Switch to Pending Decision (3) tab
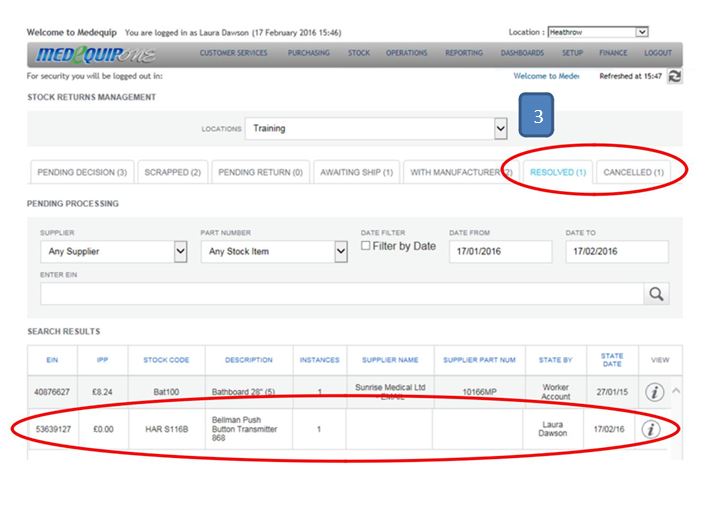 point(82,172)
